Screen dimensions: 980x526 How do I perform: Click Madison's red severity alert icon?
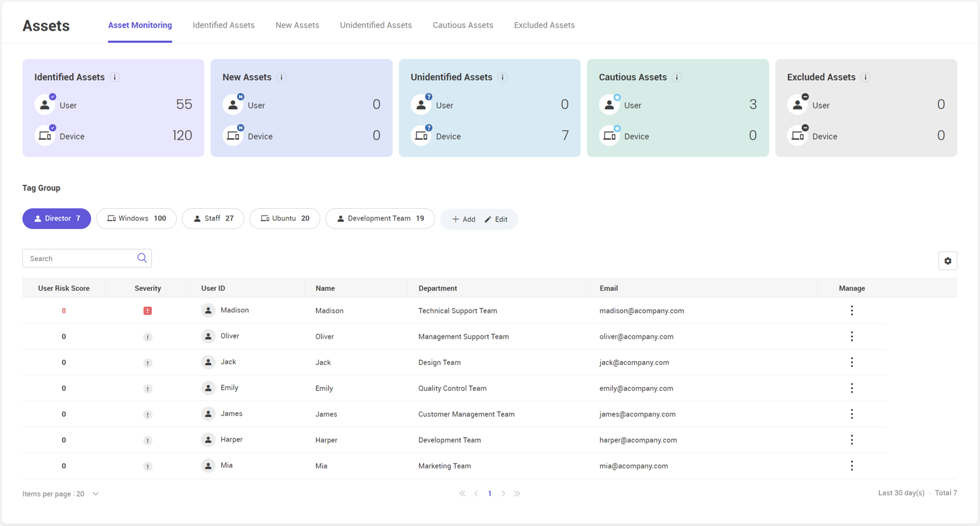[x=148, y=311]
